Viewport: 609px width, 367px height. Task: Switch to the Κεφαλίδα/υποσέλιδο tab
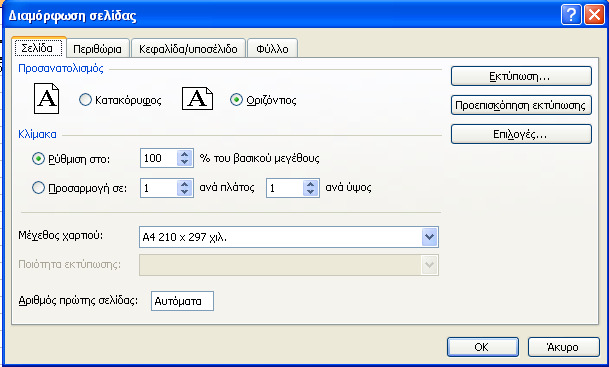click(x=188, y=49)
